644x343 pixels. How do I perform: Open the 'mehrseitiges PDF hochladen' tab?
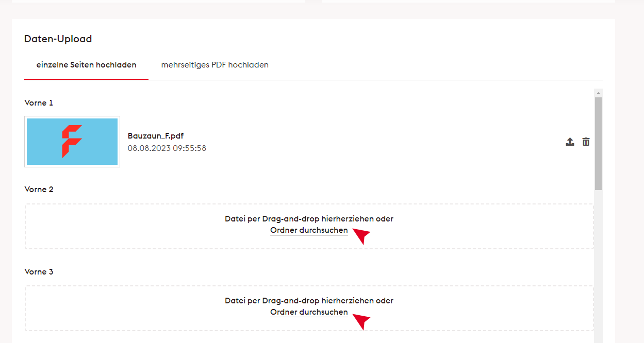tap(214, 65)
